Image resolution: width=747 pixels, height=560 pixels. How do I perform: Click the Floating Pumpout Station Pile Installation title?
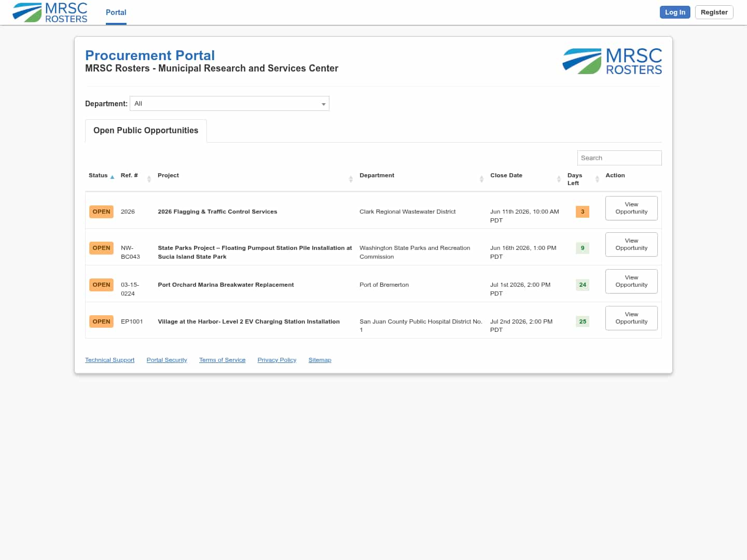pos(255,252)
